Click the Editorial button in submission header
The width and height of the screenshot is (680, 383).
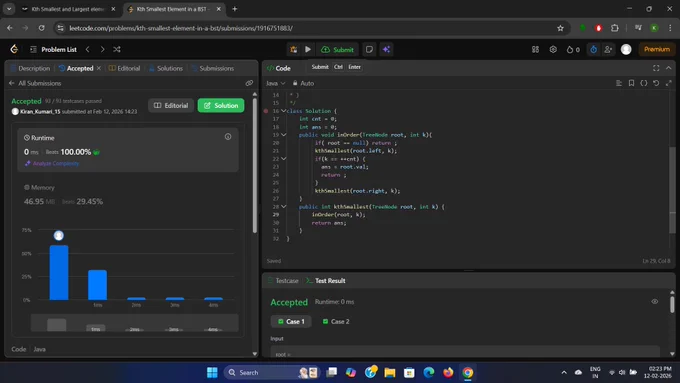pos(171,105)
